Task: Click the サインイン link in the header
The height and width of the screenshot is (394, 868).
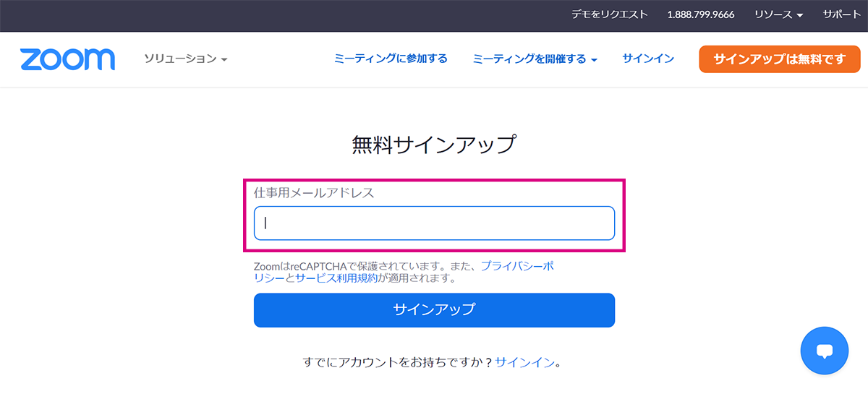Action: 648,59
